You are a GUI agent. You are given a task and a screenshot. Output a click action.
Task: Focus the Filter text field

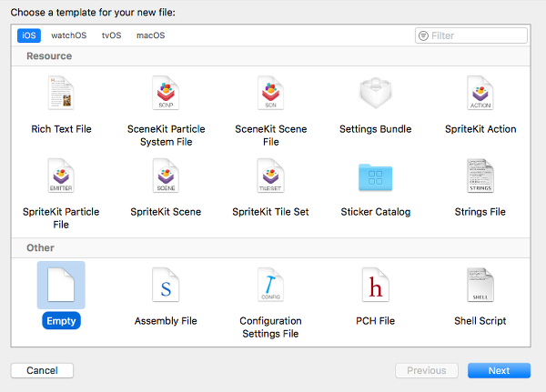click(x=471, y=35)
